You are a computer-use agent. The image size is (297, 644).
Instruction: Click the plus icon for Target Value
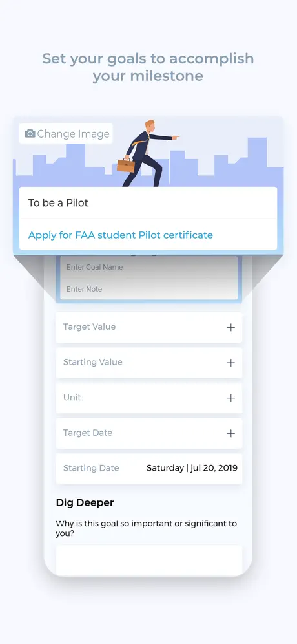[x=231, y=327]
